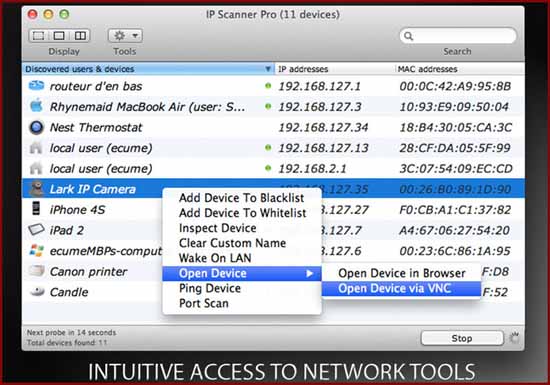The width and height of the screenshot is (550, 385).
Task: Click the Total devices found status text
Action: click(67, 343)
